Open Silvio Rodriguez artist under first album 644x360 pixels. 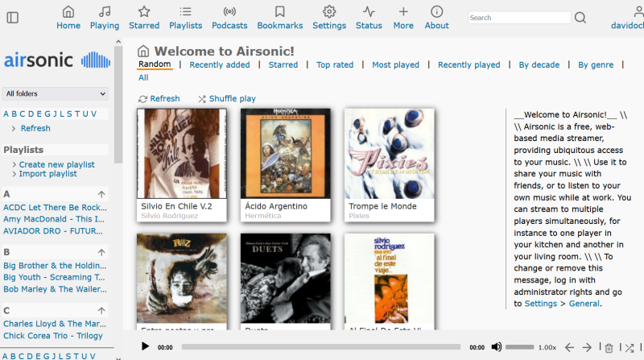(x=169, y=216)
